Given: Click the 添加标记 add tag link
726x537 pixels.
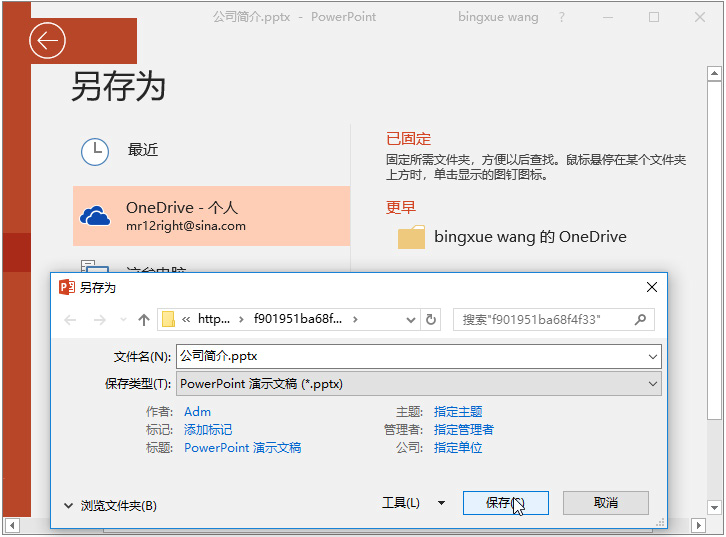Looking at the screenshot, I should [208, 430].
